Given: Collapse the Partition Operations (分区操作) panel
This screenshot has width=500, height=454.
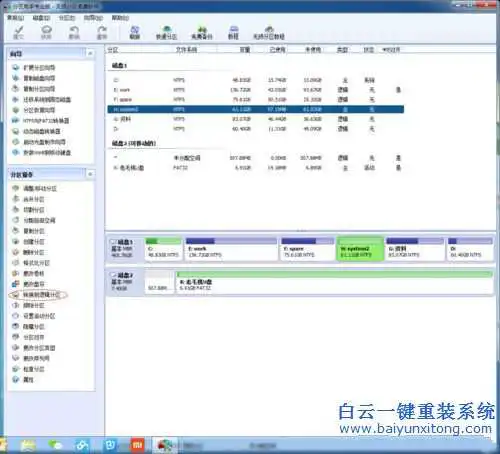Looking at the screenshot, I should coord(90,174).
